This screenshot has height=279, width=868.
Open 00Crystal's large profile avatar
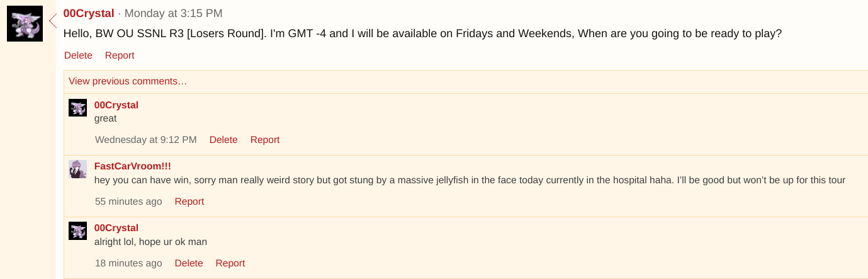(25, 24)
